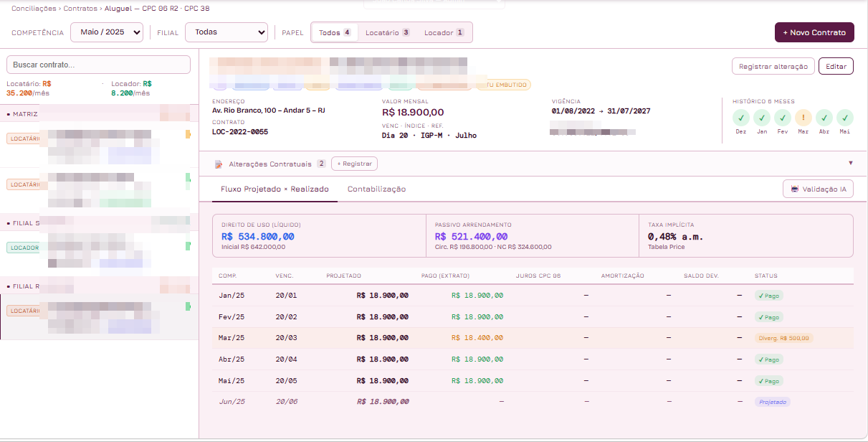Open the Filial Todas dropdown
The width and height of the screenshot is (868, 442).
[x=226, y=32]
